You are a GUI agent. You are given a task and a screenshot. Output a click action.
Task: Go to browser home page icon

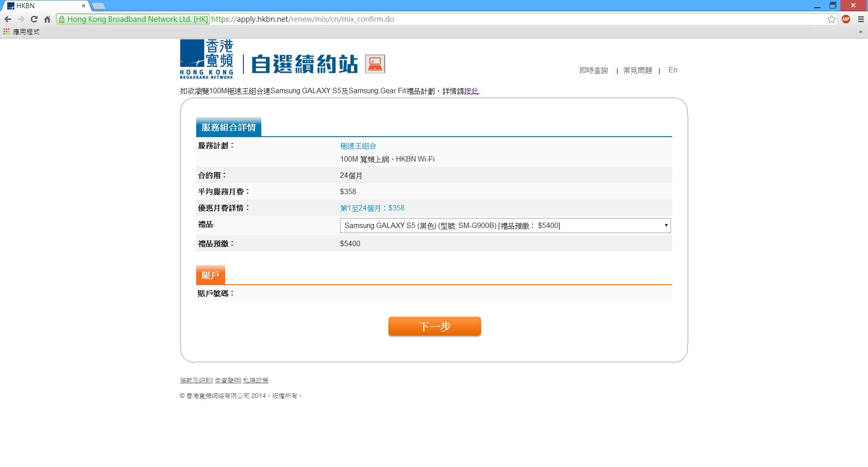[47, 19]
